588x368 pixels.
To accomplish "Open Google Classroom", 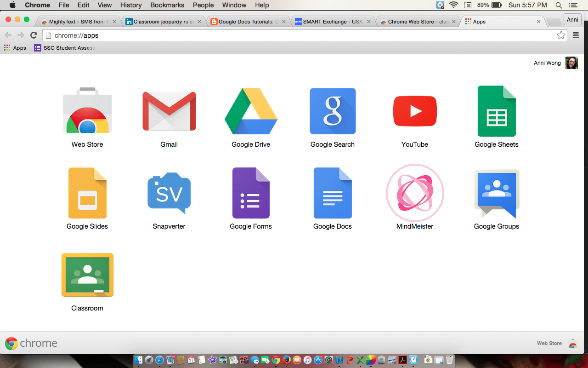I will [x=87, y=275].
